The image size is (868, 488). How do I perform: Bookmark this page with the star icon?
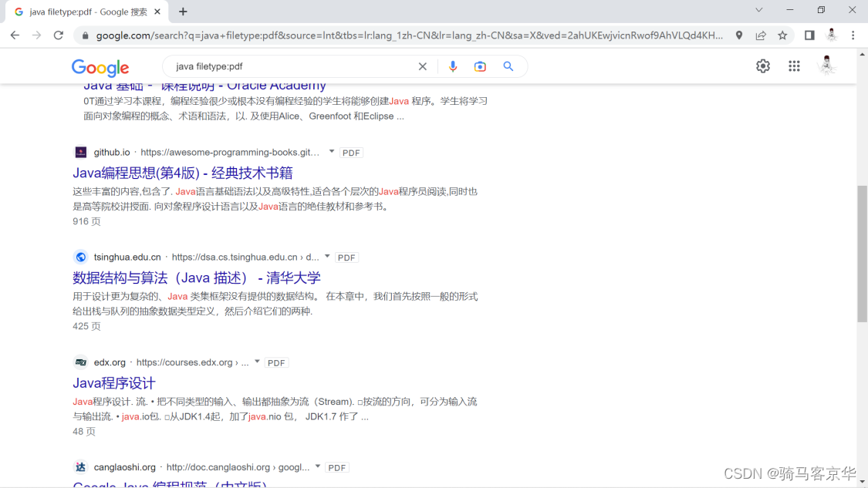(x=782, y=35)
